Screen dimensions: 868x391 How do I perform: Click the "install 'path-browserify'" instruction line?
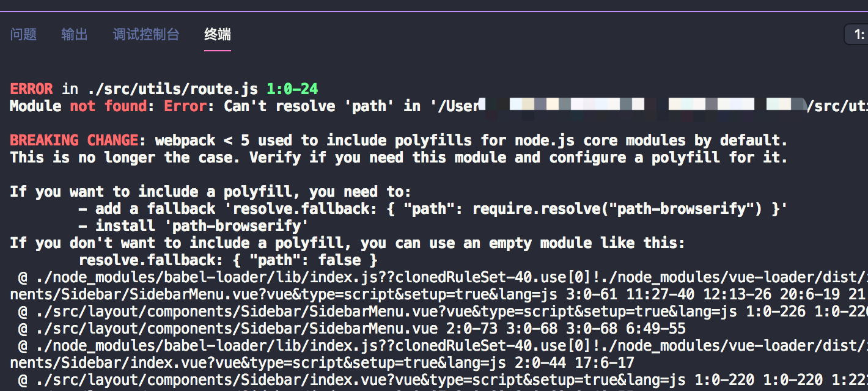click(x=202, y=226)
